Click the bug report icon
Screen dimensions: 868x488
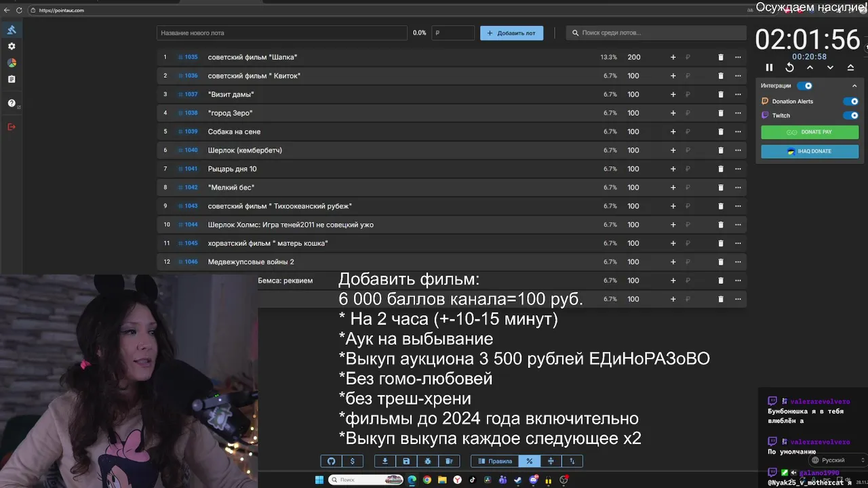(427, 461)
